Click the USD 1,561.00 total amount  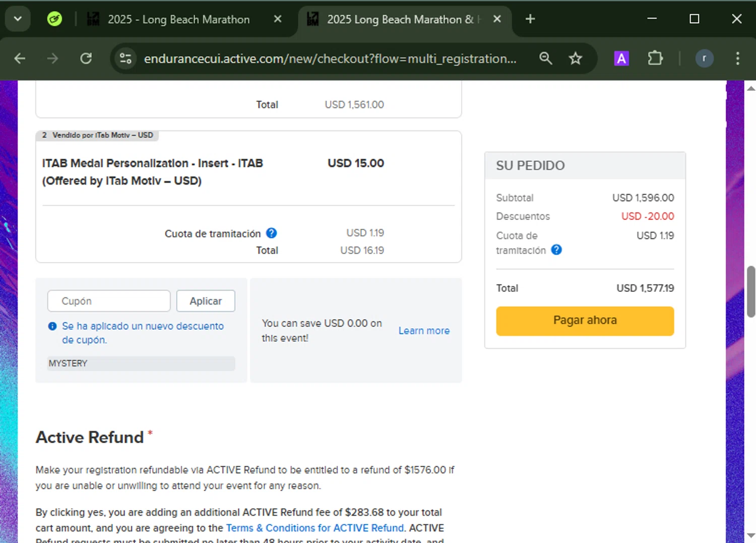[354, 104]
